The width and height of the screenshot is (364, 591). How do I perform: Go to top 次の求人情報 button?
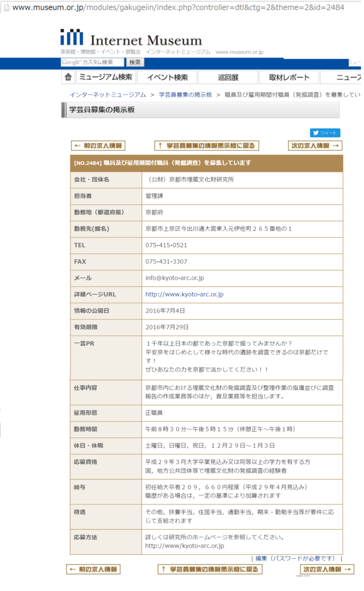pos(315,145)
